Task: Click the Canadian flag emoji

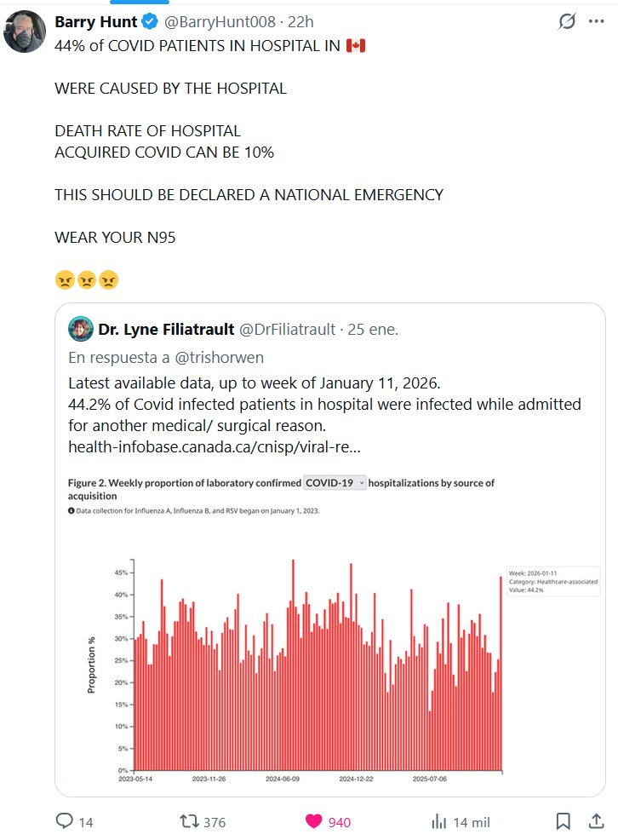Action: (x=355, y=45)
